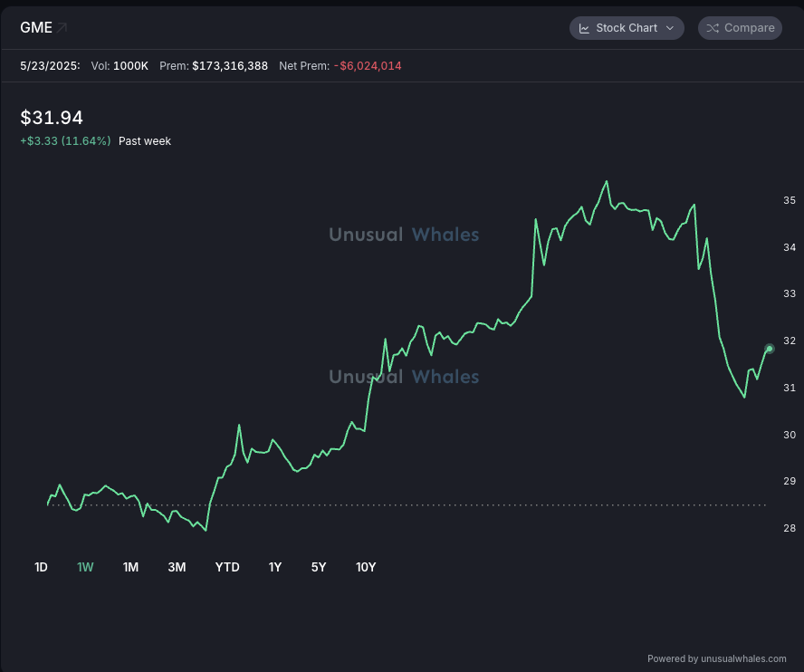Open the Powered by unusualwhales.com link
The height and width of the screenshot is (672, 804).
(x=716, y=658)
